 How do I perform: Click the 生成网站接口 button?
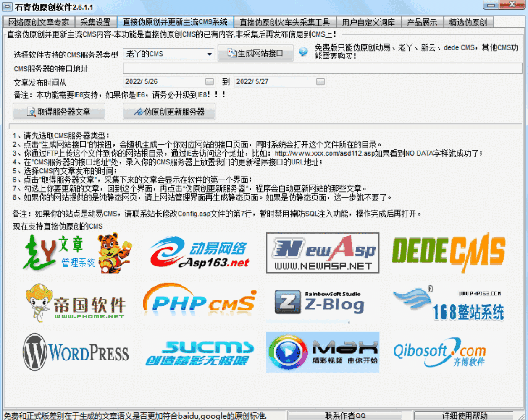255,53
